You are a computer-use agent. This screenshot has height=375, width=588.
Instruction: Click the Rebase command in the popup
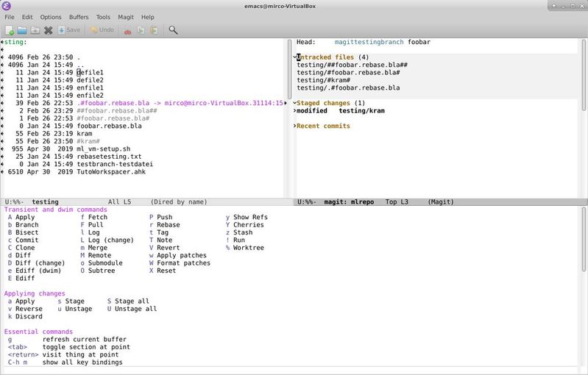(165, 225)
